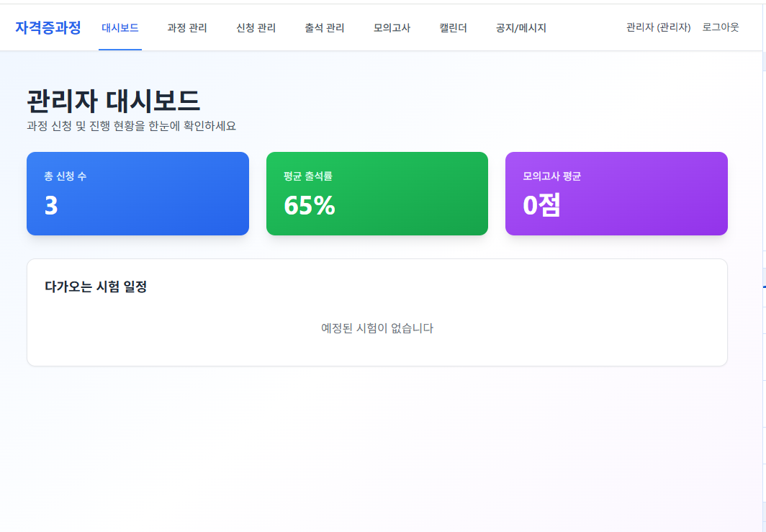Open the 대시보드 tab

pyautogui.click(x=120, y=27)
